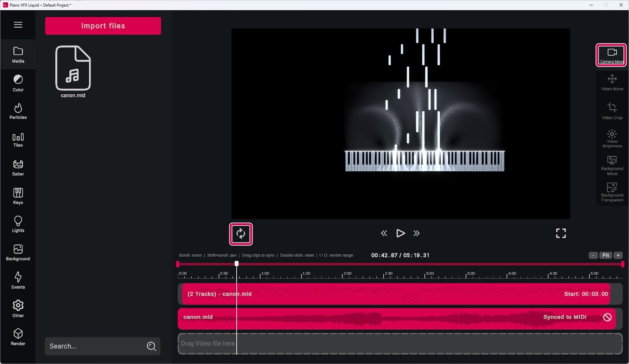Toggle the loop playback button
629x364 pixels.
point(241,234)
